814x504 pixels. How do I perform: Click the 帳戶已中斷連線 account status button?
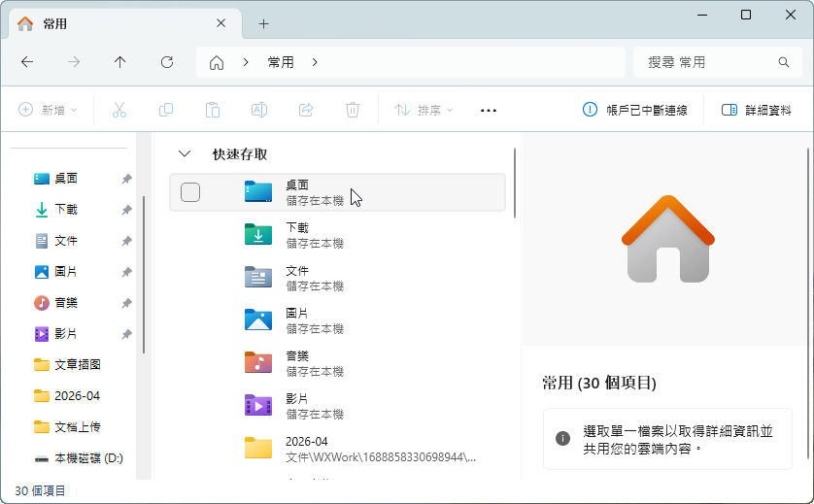click(635, 111)
